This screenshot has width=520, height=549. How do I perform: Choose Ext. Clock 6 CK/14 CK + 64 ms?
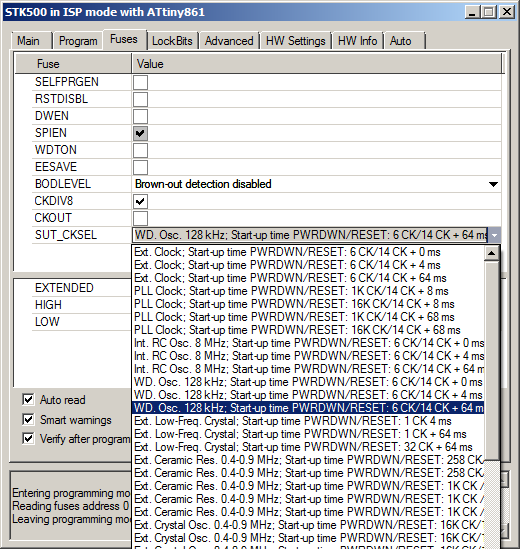click(x=308, y=278)
